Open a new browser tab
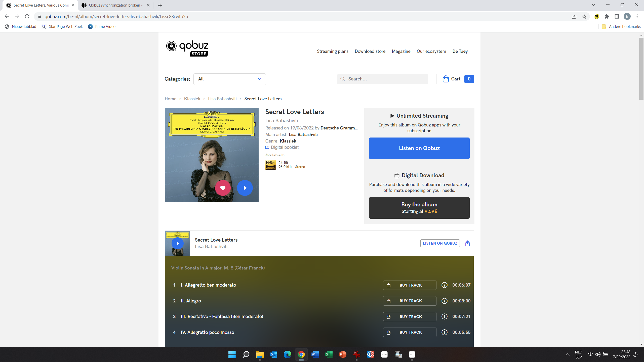644x362 pixels. pyautogui.click(x=160, y=5)
